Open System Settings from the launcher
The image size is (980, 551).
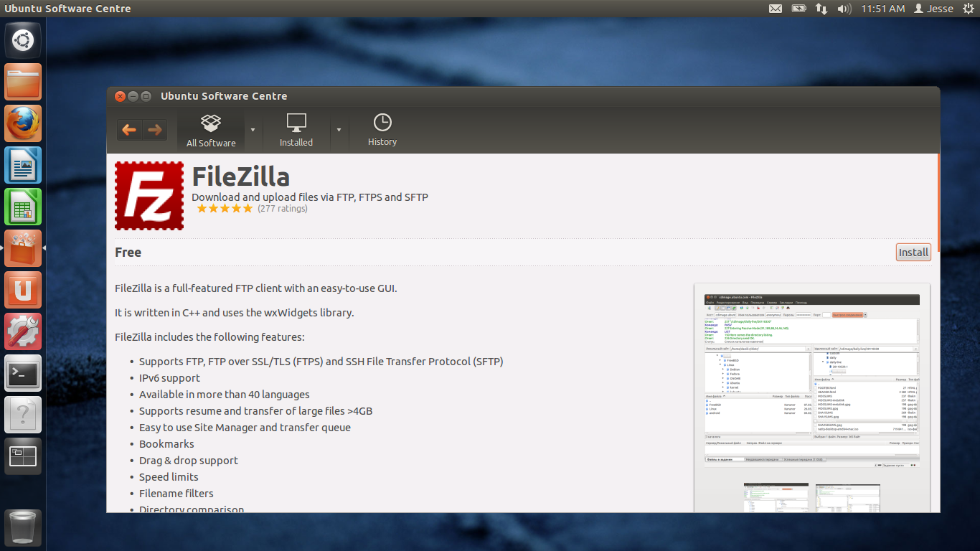click(23, 331)
